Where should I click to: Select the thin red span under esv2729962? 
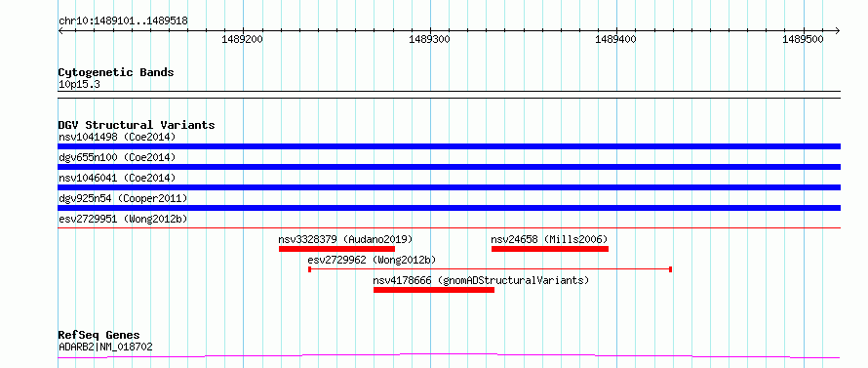coord(490,269)
